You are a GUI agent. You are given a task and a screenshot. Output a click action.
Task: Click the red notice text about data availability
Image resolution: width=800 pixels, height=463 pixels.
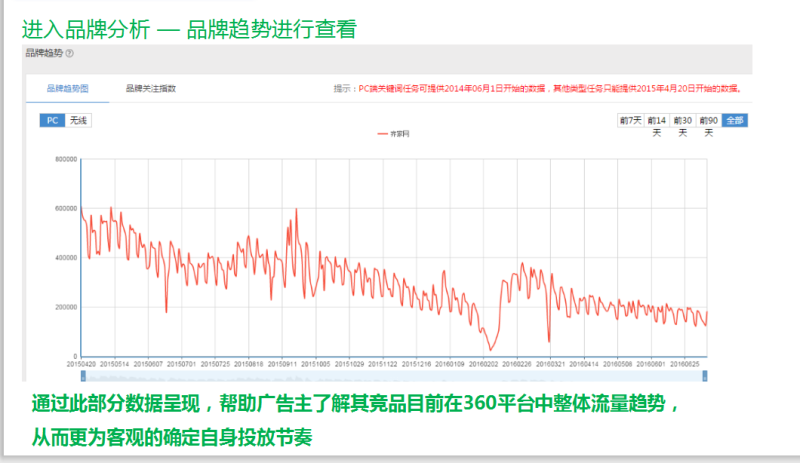[542, 89]
